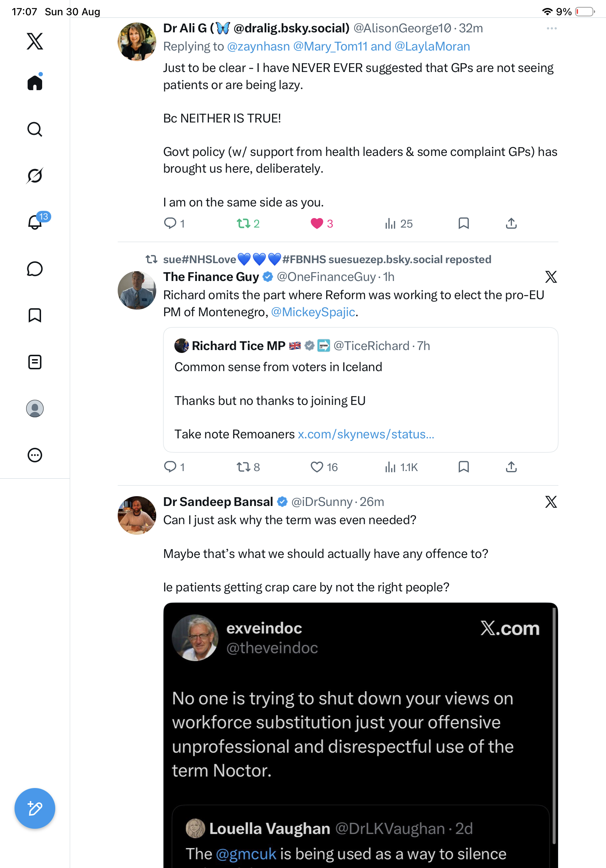Open the exveindoc screenshot image

tap(360, 735)
